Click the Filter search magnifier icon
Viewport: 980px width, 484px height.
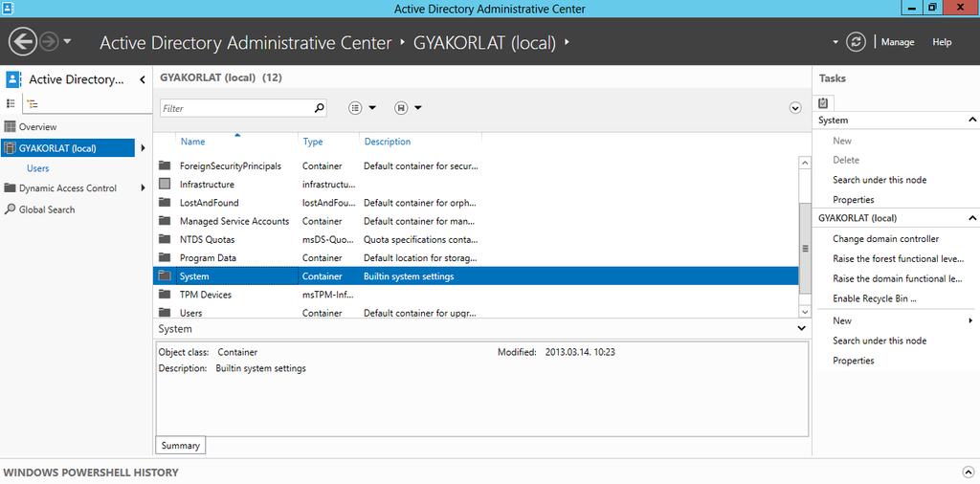click(x=319, y=108)
